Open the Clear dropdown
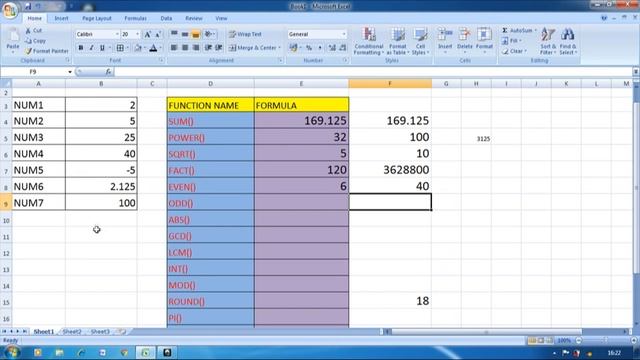This screenshot has height=360, width=640. tap(514, 51)
